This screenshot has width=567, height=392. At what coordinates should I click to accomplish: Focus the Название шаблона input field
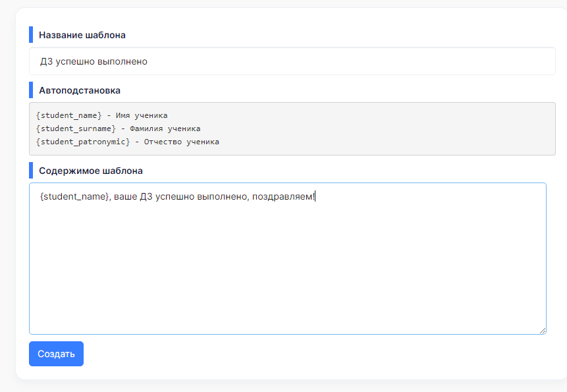point(292,61)
